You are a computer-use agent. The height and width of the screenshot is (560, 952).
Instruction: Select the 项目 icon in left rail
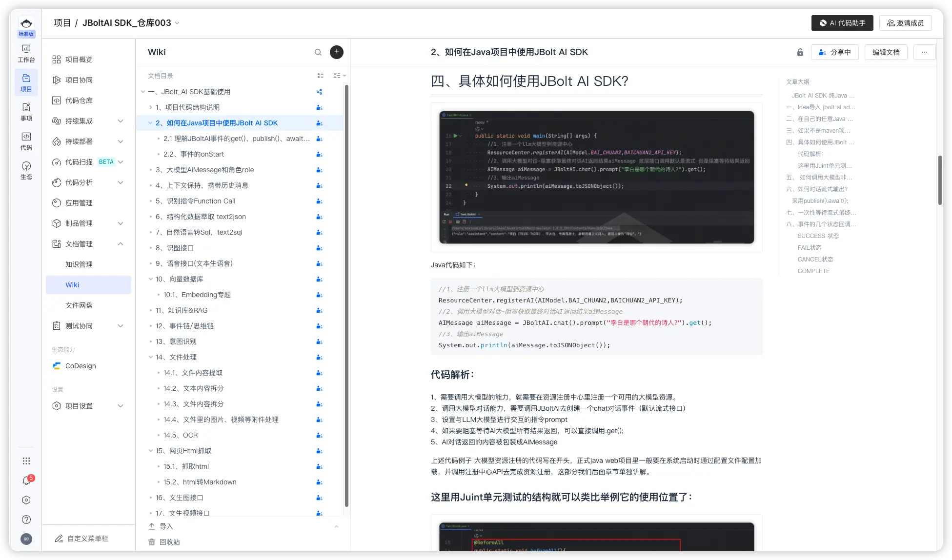[26, 82]
